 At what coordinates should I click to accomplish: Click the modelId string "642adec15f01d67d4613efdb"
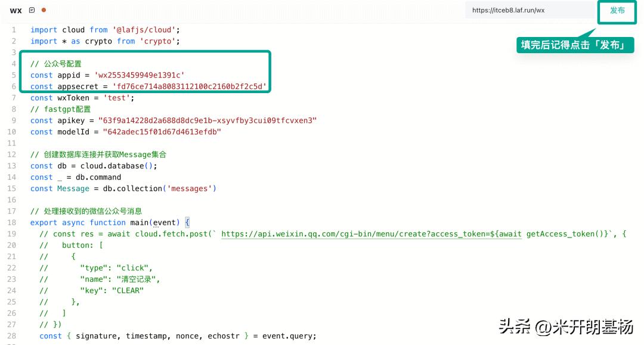162,131
